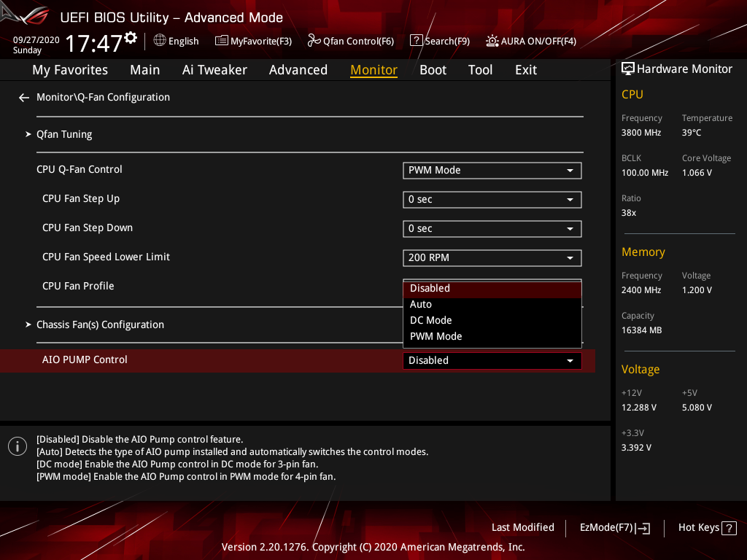Open the AIO PUMP Control dropdown
The height and width of the screenshot is (560, 747).
pos(492,360)
